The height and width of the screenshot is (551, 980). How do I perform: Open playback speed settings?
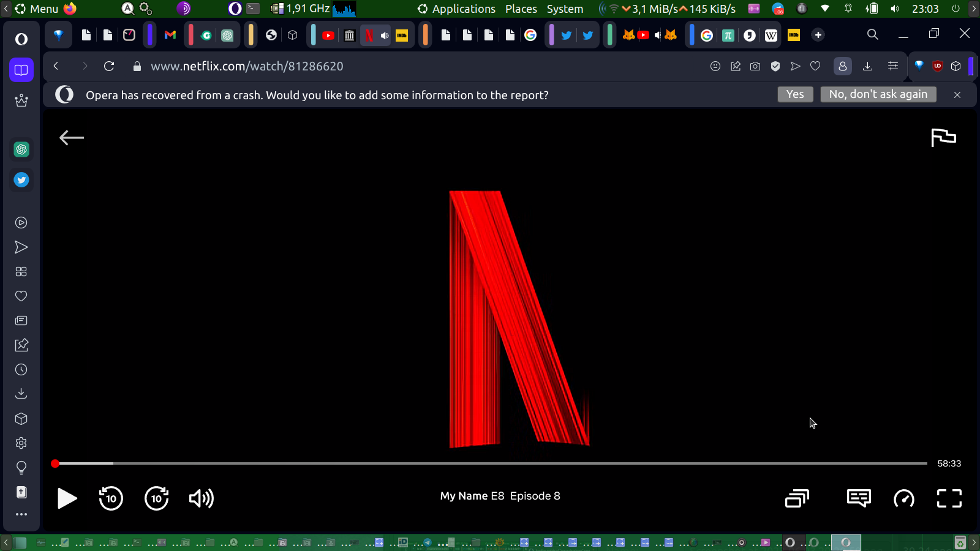904,498
